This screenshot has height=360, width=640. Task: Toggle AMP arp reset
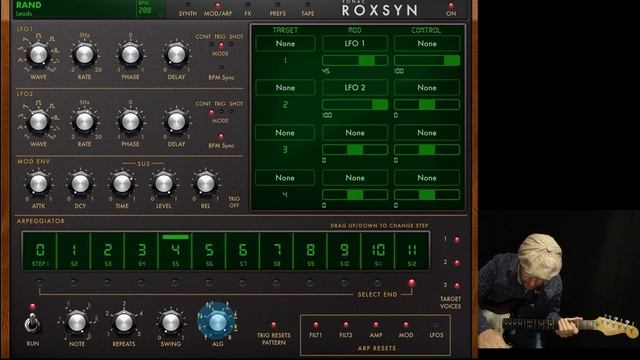pos(376,325)
